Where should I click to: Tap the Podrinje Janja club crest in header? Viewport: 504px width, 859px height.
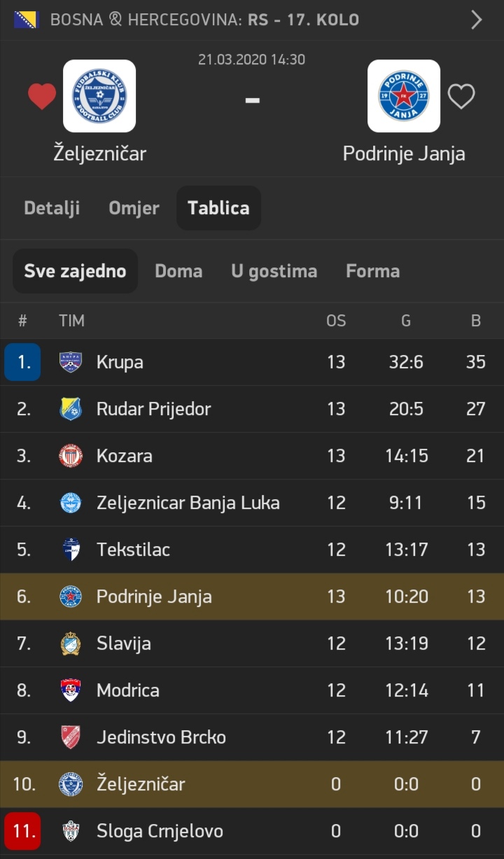pos(404,96)
